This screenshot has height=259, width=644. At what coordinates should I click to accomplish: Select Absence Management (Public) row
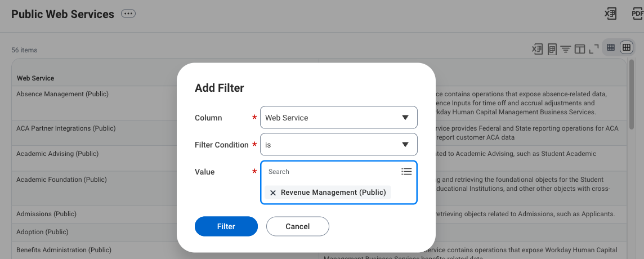pyautogui.click(x=62, y=94)
